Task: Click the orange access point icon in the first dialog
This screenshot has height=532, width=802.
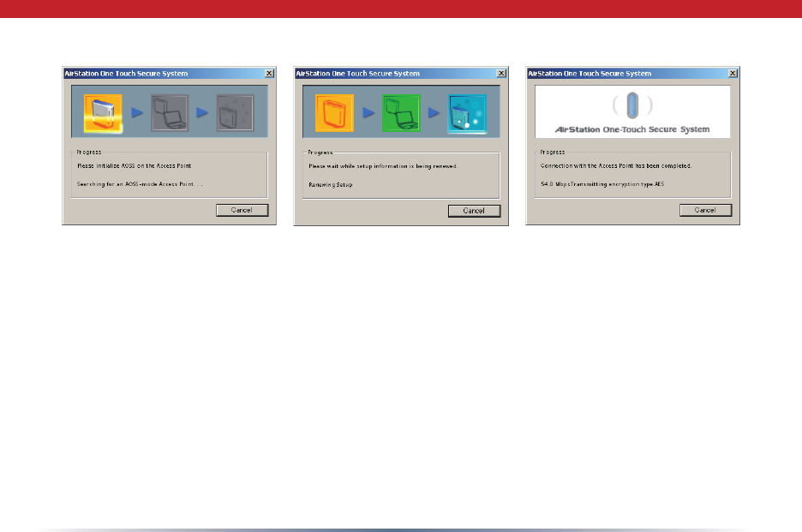Action: click(104, 113)
